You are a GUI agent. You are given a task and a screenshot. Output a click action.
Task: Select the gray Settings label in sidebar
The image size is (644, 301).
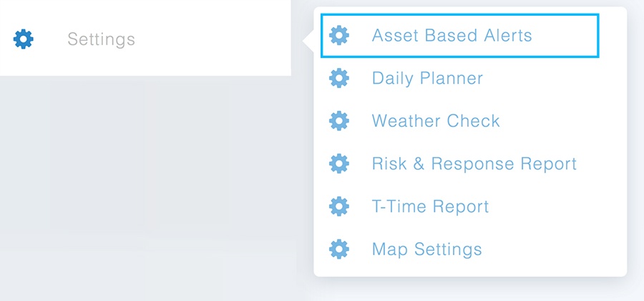click(x=101, y=39)
